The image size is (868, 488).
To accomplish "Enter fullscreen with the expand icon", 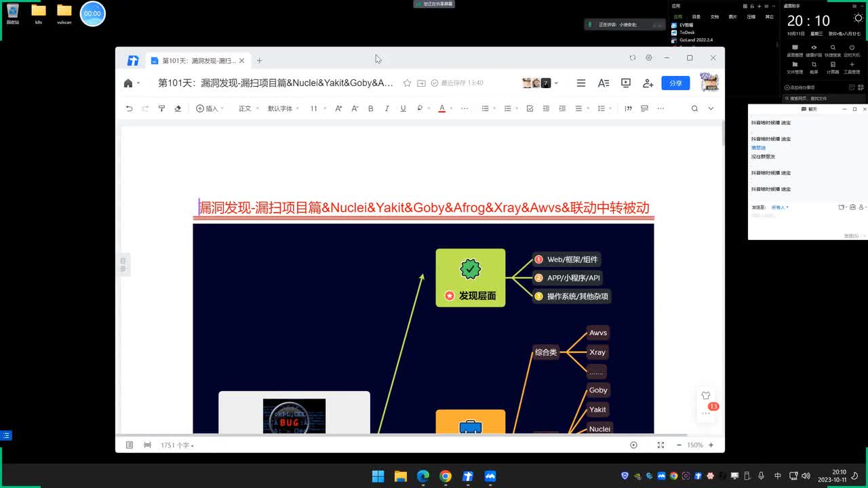I will (660, 445).
